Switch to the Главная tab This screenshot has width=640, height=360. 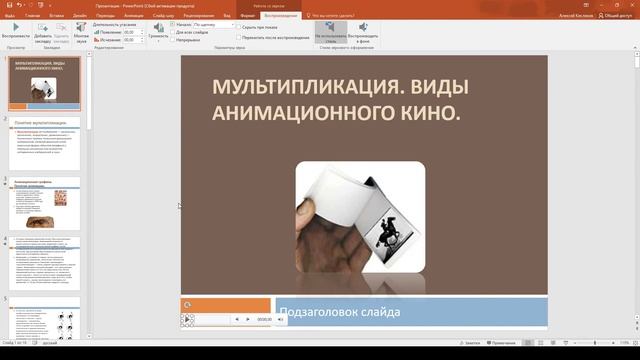click(x=33, y=16)
